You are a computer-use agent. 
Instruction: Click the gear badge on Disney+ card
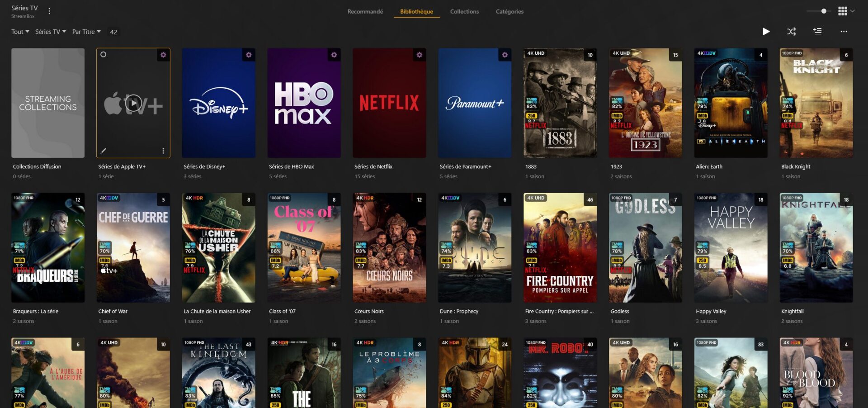(249, 55)
